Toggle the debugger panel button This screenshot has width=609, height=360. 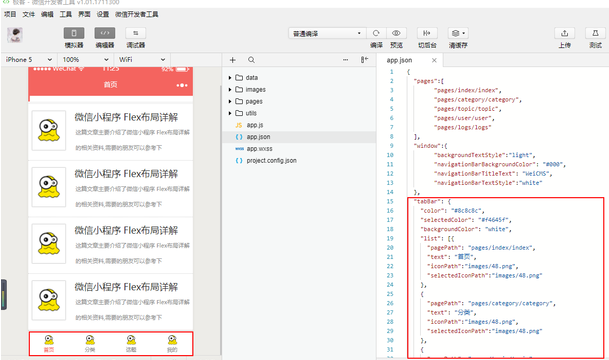tap(136, 33)
